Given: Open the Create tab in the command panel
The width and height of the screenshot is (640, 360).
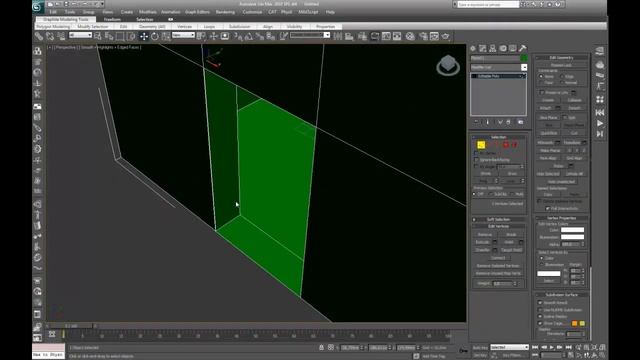Looking at the screenshot, I should pos(473,48).
